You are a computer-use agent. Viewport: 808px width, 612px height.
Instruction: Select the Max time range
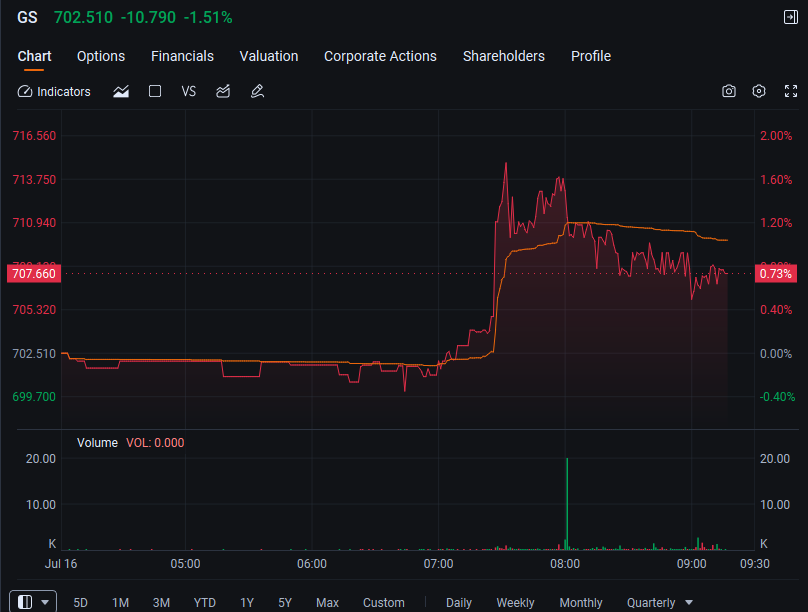(x=327, y=603)
